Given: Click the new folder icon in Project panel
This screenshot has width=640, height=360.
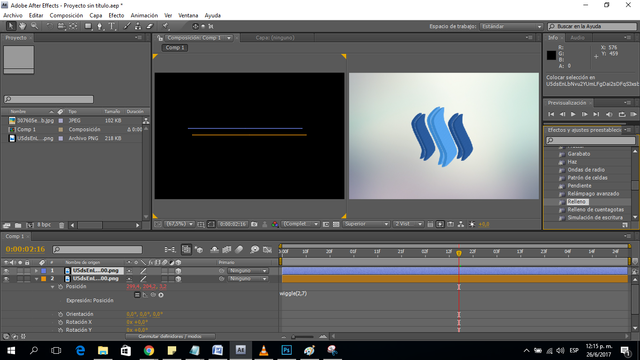Looking at the screenshot, I should (x=18, y=225).
